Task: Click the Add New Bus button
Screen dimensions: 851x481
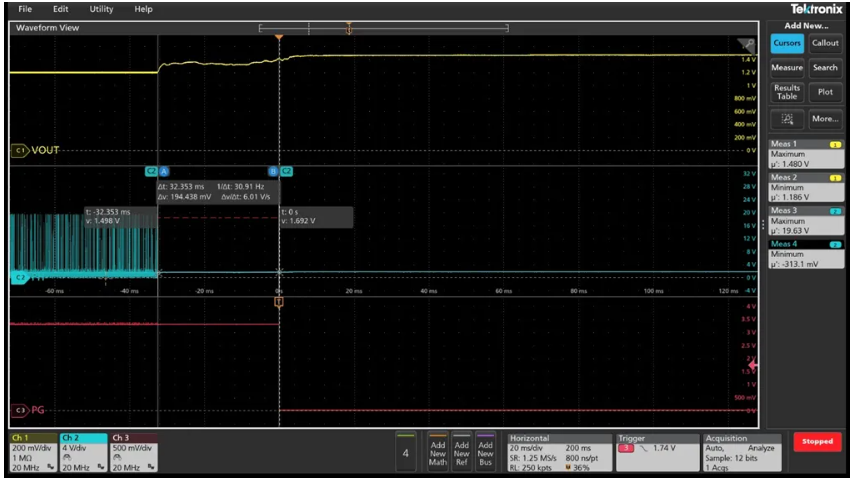Action: tap(486, 453)
